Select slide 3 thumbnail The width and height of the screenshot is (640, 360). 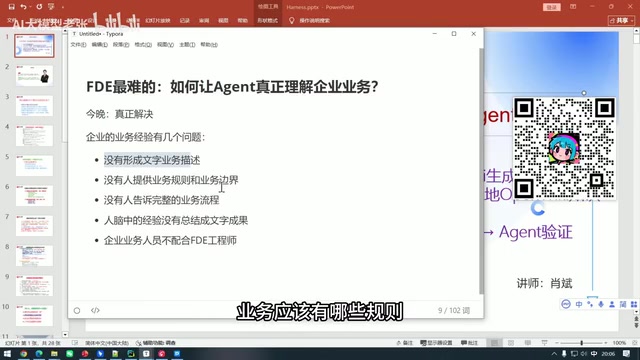[x=34, y=106]
